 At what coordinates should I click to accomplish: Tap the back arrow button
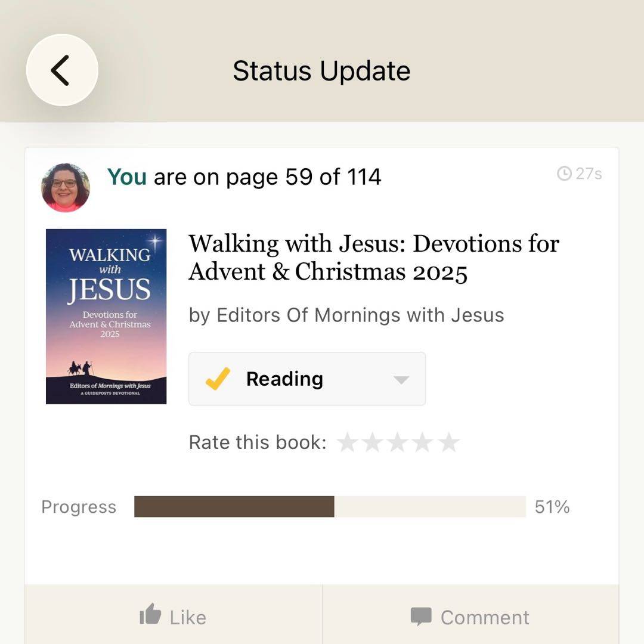pyautogui.click(x=62, y=70)
